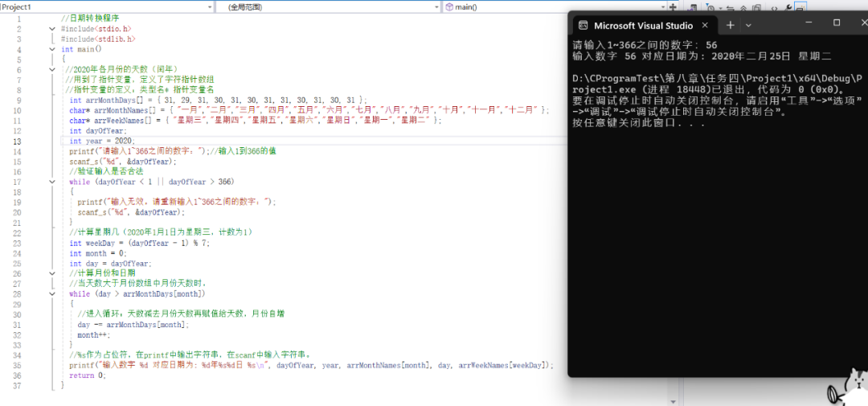Screen dimensions: 868x406
Task: Click the day -= arrMonthDays[month]; line
Action: point(133,324)
